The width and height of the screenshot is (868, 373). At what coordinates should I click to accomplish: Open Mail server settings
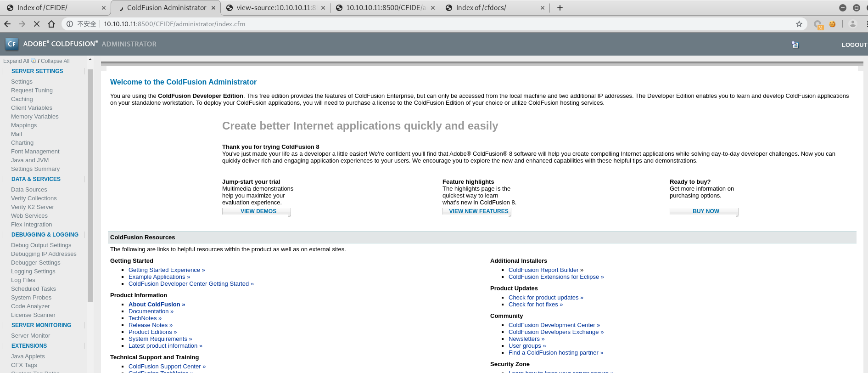17,134
